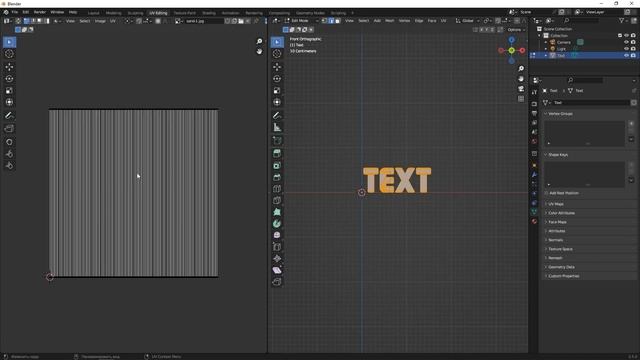Open the Material properties tab

pos(534,221)
